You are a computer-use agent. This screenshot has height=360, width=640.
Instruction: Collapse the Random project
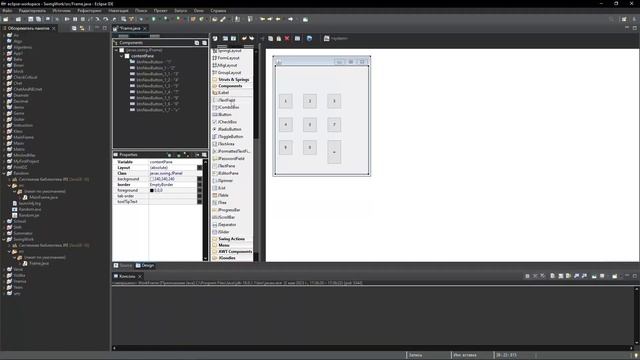point(4,173)
